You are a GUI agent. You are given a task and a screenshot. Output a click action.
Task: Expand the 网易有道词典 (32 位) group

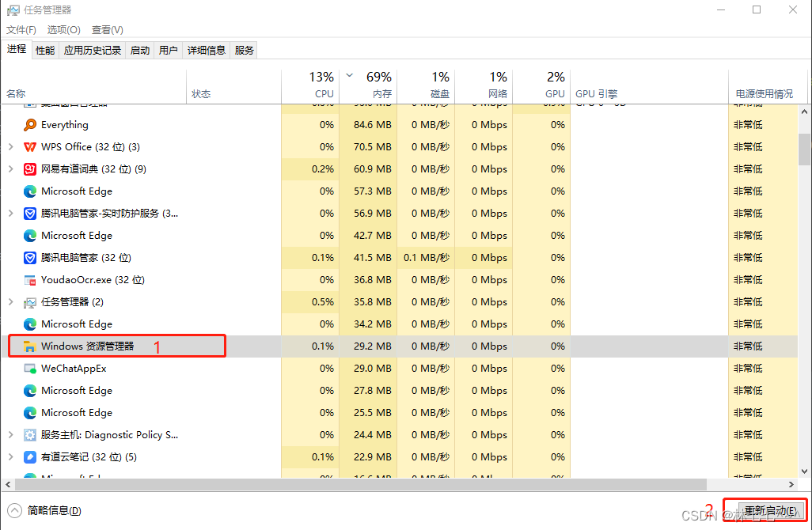pyautogui.click(x=11, y=169)
